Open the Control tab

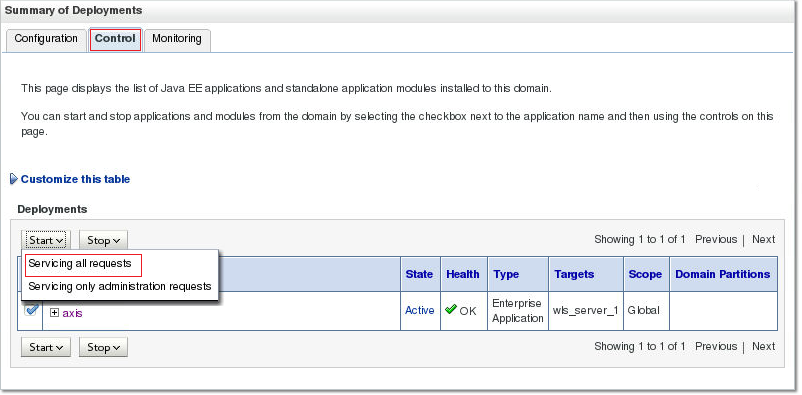point(115,39)
